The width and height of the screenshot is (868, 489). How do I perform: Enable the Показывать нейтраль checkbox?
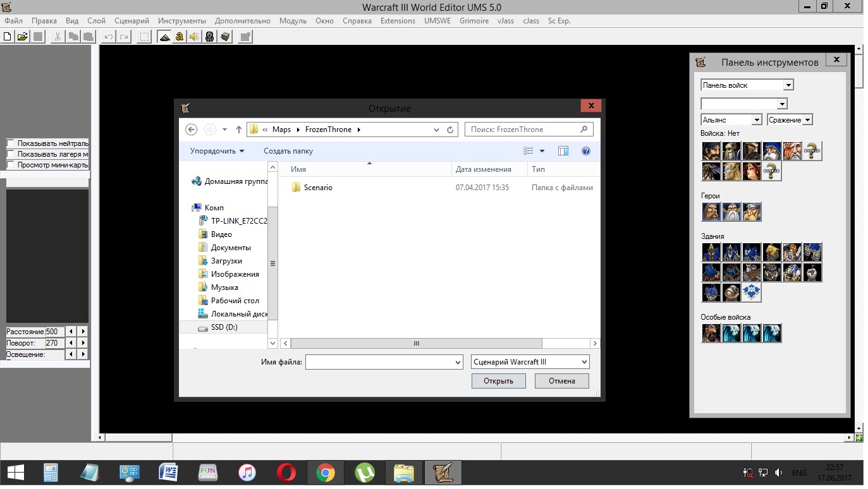coord(11,143)
